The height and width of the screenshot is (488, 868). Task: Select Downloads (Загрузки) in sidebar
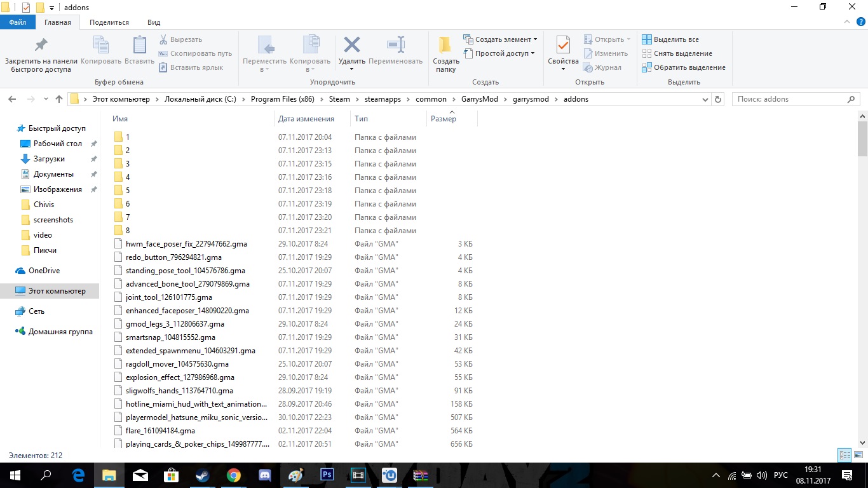pyautogui.click(x=49, y=159)
